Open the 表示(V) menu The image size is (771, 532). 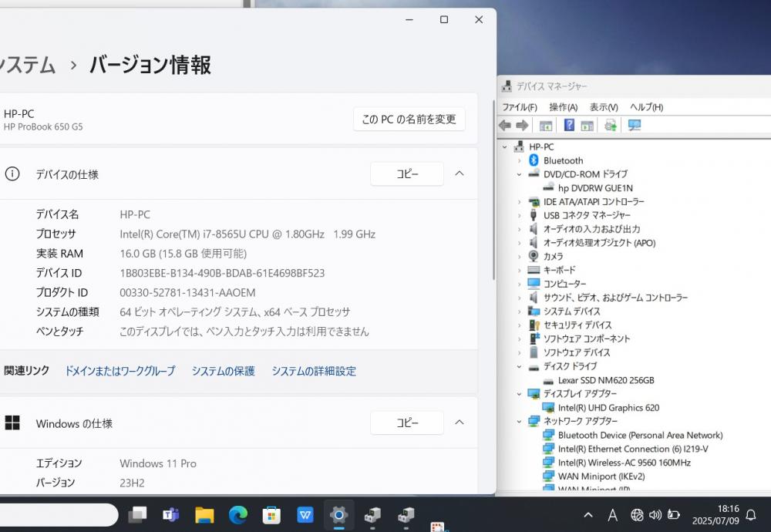click(604, 107)
